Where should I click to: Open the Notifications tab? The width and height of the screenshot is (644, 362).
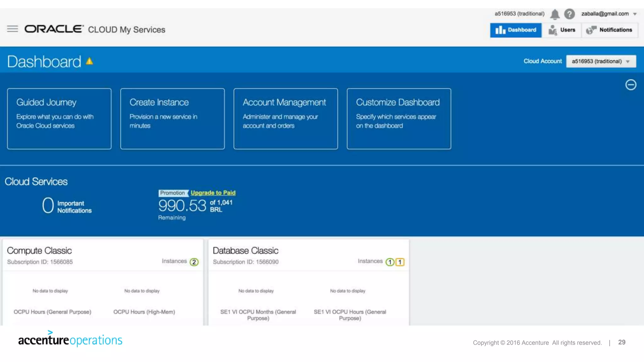(x=609, y=30)
